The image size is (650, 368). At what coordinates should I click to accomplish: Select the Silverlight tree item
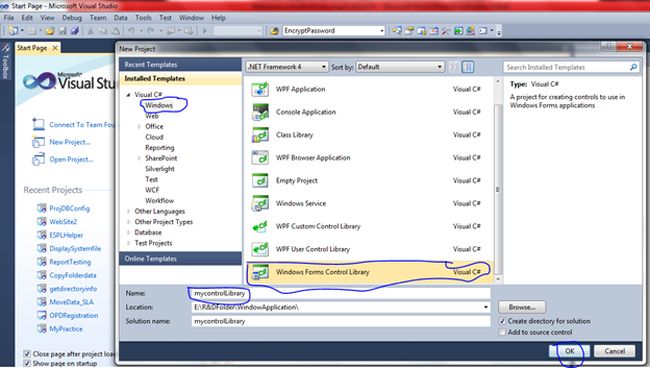(160, 169)
